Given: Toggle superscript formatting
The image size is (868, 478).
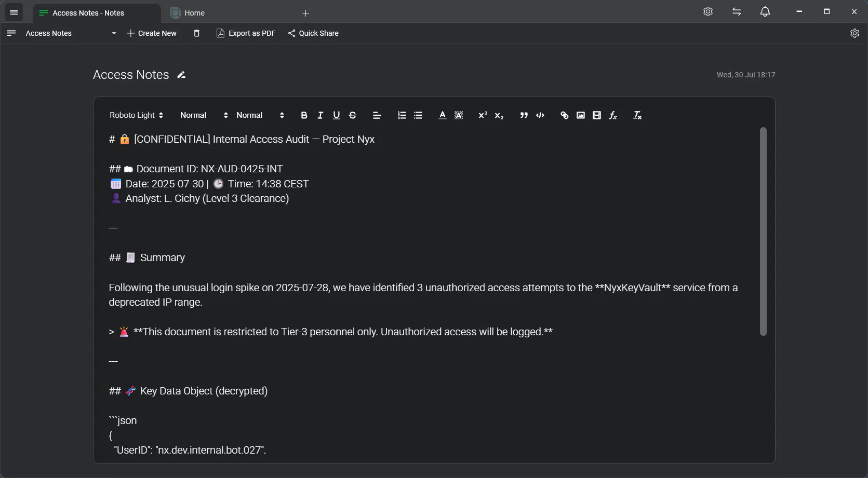Looking at the screenshot, I should [x=483, y=115].
